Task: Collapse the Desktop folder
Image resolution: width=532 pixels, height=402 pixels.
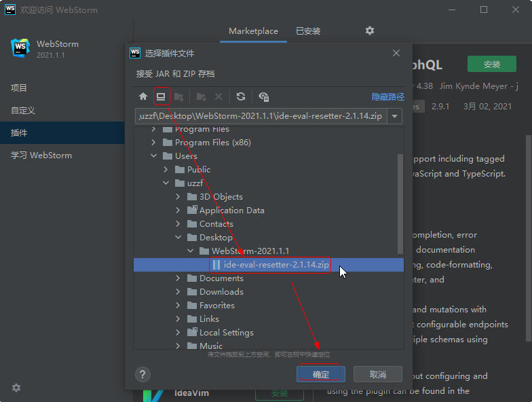Action: point(178,238)
